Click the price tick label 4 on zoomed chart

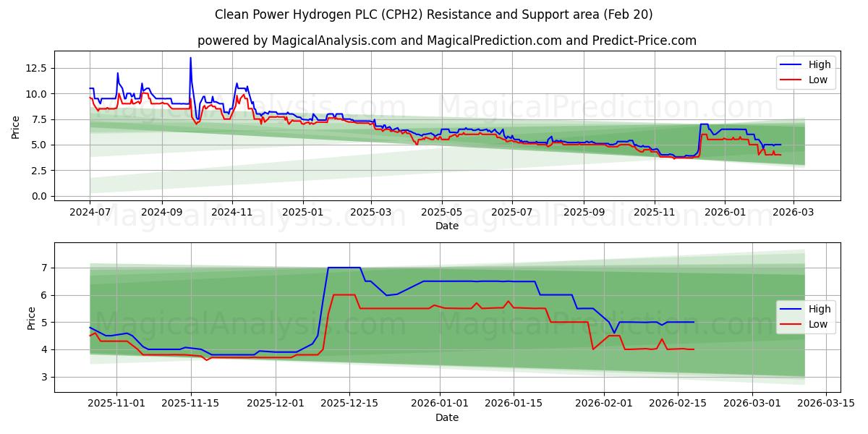pyautogui.click(x=45, y=349)
